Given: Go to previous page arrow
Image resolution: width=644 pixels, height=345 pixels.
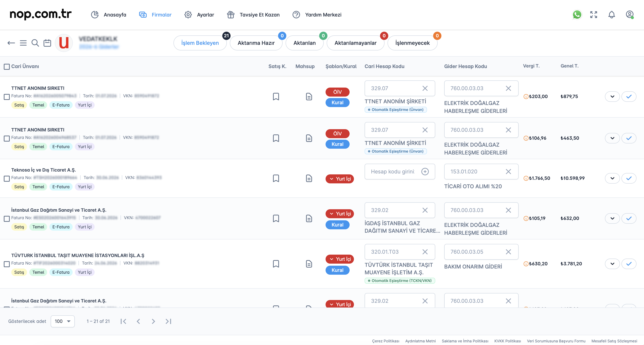Looking at the screenshot, I should pyautogui.click(x=138, y=321).
